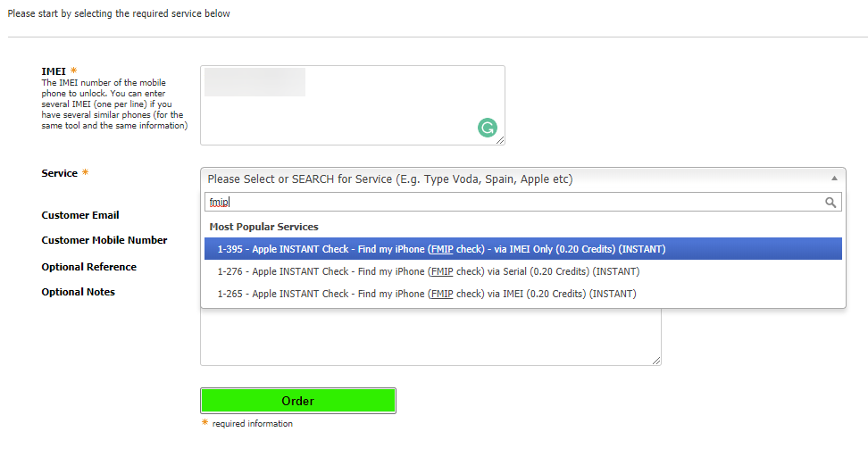Screen dimensions: 868x457
Task: Click the 'Please start by selecting' instruction text
Action: click(119, 13)
